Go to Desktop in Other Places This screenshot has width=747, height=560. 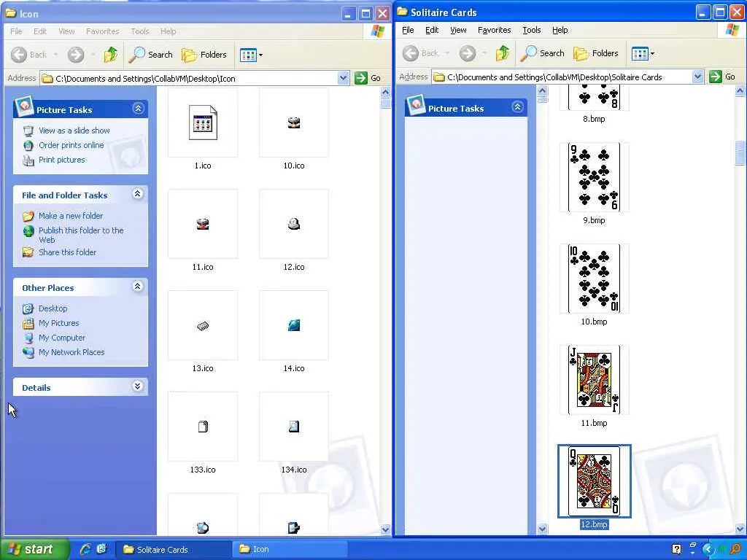(x=53, y=308)
